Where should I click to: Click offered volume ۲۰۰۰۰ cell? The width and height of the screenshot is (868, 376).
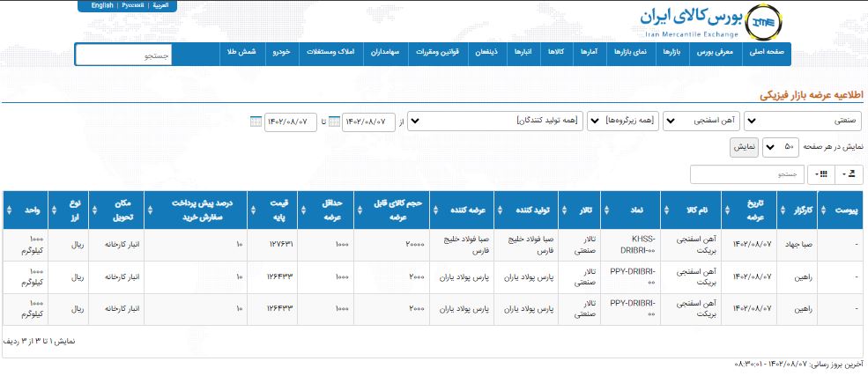coord(392,246)
